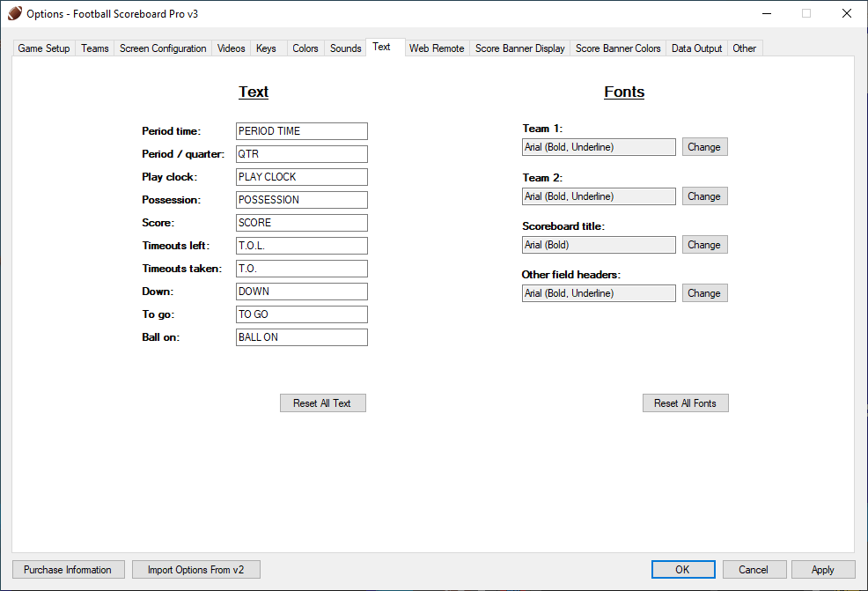The height and width of the screenshot is (591, 868).
Task: Click the football app icon in title bar
Action: 15,13
